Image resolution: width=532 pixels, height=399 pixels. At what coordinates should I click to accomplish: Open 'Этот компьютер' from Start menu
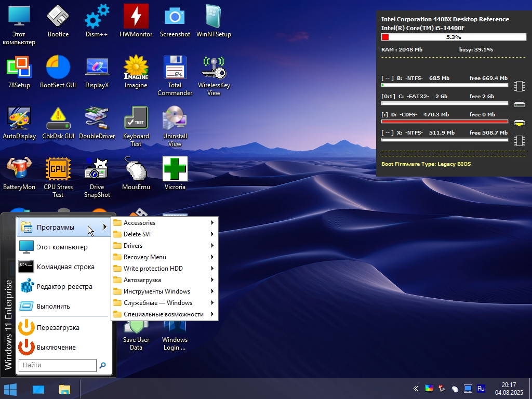[64, 247]
